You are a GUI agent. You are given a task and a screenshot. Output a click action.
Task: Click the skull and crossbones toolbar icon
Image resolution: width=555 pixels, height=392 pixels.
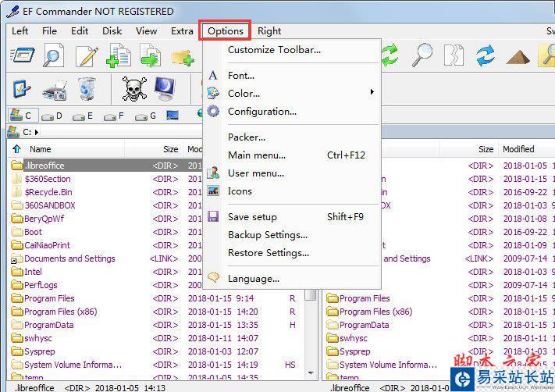click(x=134, y=88)
